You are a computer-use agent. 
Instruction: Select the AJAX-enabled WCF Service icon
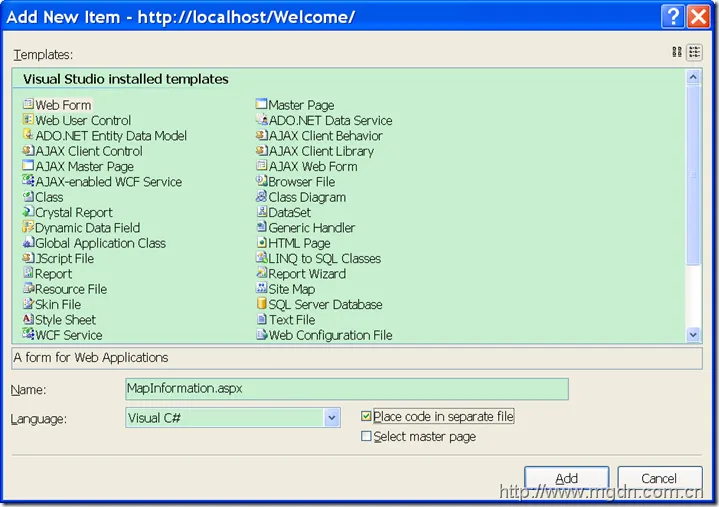click(x=28, y=181)
